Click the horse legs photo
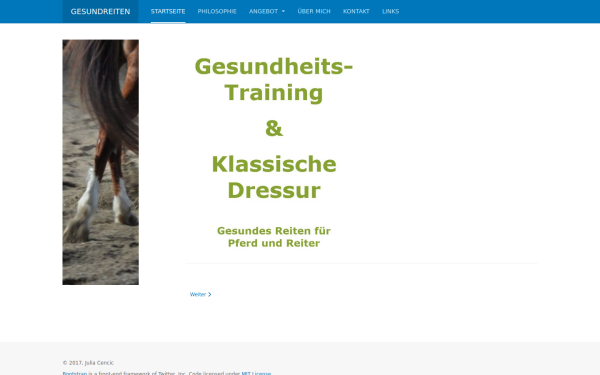This screenshot has width=600, height=375. click(101, 162)
